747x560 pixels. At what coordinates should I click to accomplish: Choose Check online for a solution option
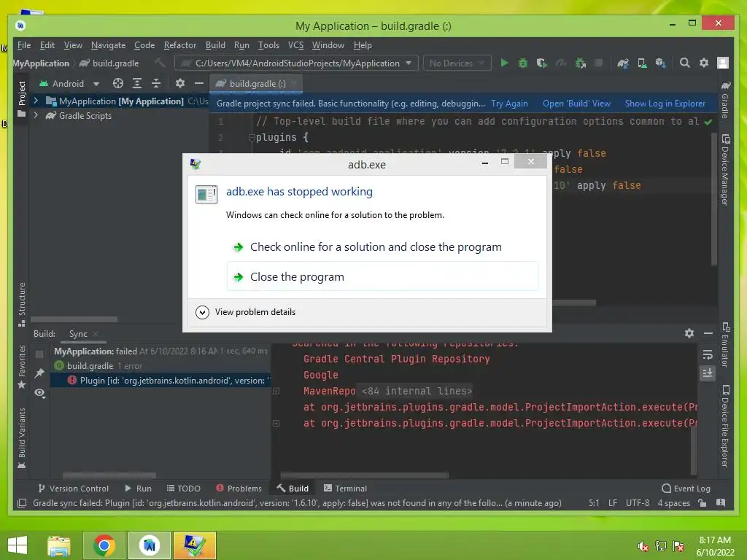coord(382,246)
